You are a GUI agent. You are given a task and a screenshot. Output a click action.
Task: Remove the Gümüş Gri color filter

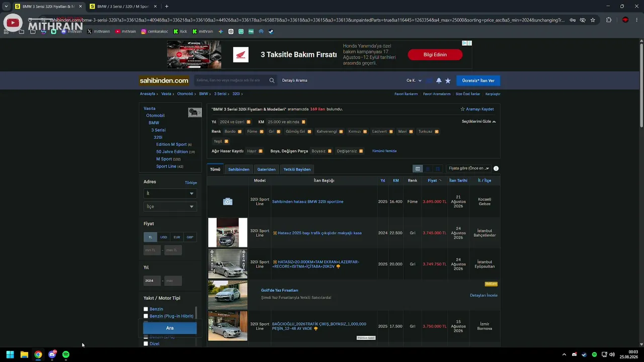coord(309,132)
